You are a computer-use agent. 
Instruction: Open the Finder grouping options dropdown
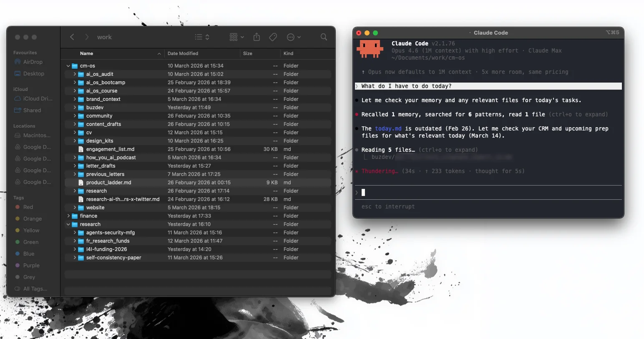236,37
